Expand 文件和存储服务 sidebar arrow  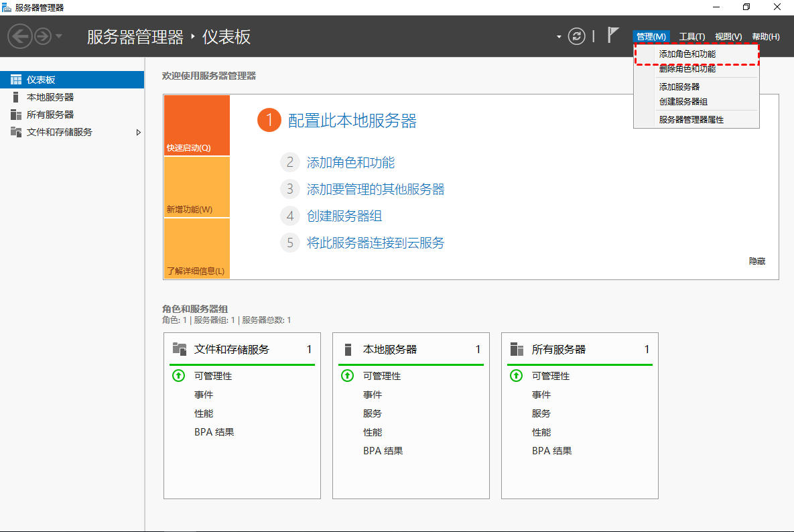point(138,132)
